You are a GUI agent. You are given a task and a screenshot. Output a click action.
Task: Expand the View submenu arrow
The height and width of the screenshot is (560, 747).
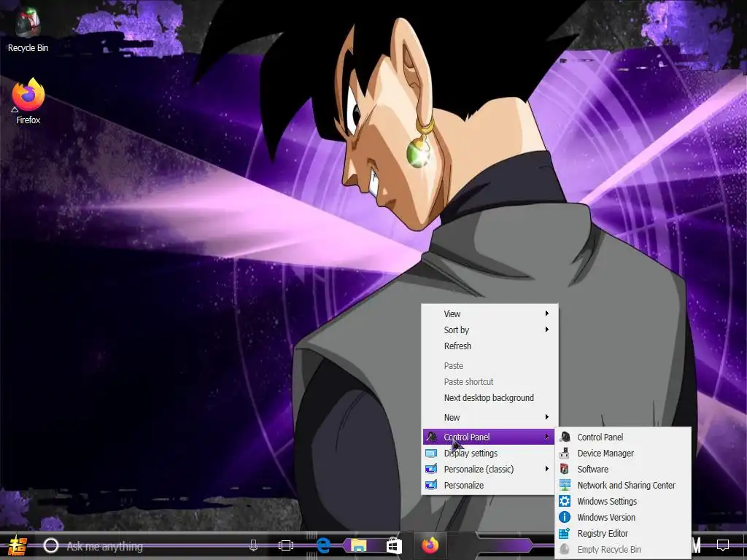pos(547,314)
